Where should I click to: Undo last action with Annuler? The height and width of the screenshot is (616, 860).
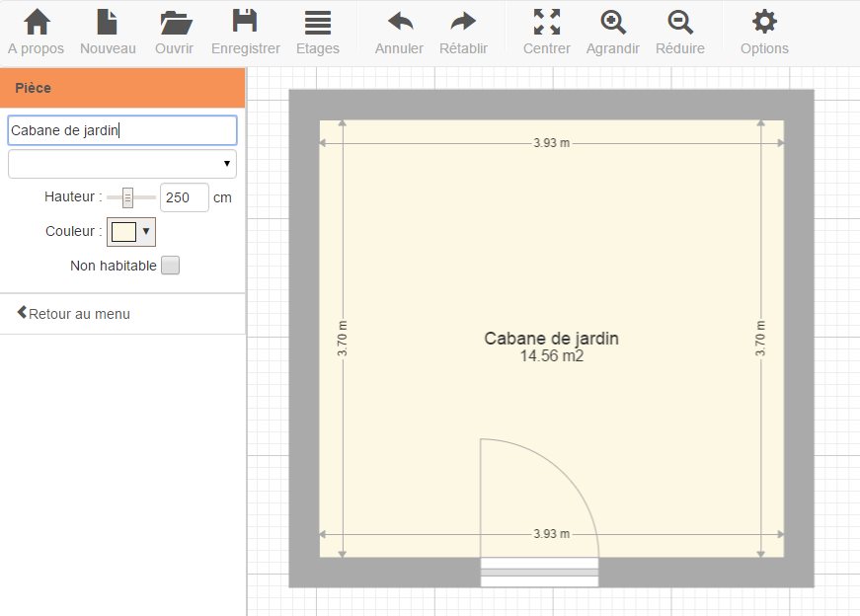pos(399,24)
